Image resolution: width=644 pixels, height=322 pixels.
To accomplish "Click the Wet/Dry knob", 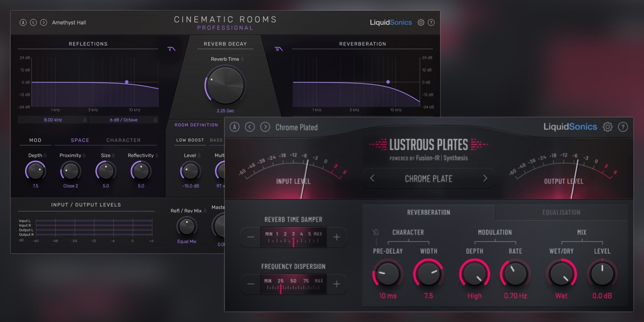I will [561, 274].
